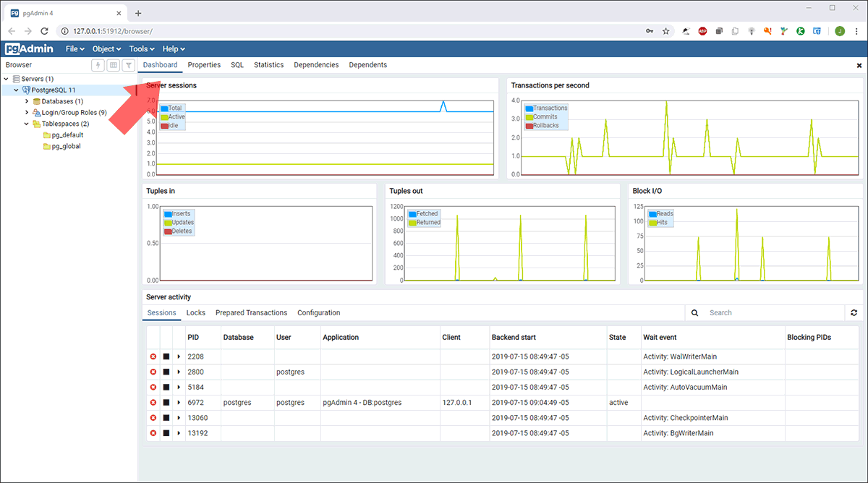Click the Idle legend color swatch in Server sessions
Screen dimensions: 868x483
pyautogui.click(x=165, y=126)
